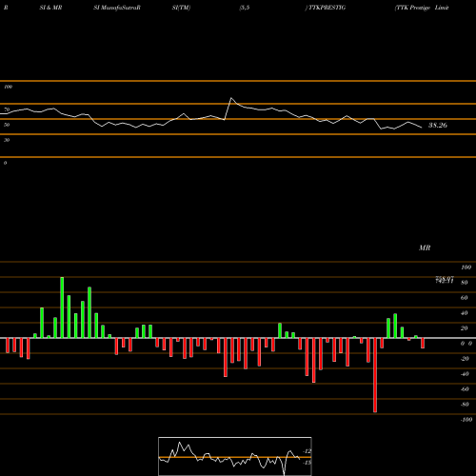Screen dimensions: 476x476
Task: Select the tallest green MR bar
Action: point(62,307)
